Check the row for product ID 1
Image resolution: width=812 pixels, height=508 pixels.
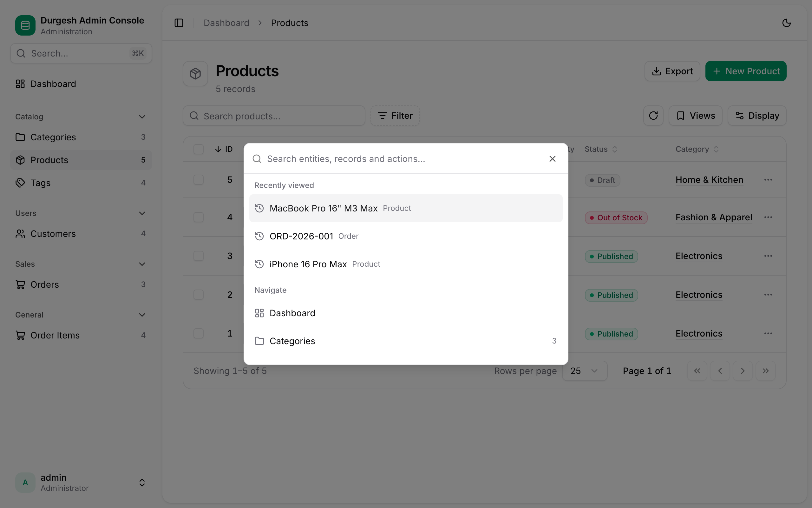[x=199, y=333]
